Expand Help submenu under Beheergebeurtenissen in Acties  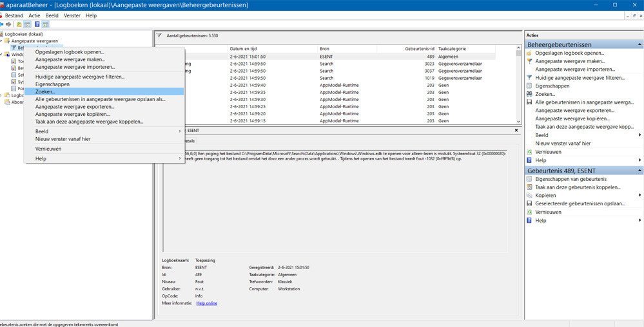coord(640,160)
